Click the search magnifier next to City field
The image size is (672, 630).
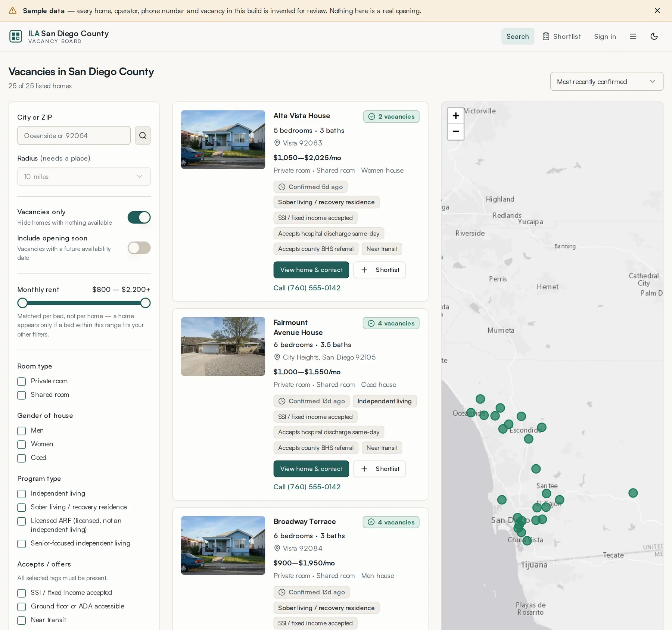point(143,135)
